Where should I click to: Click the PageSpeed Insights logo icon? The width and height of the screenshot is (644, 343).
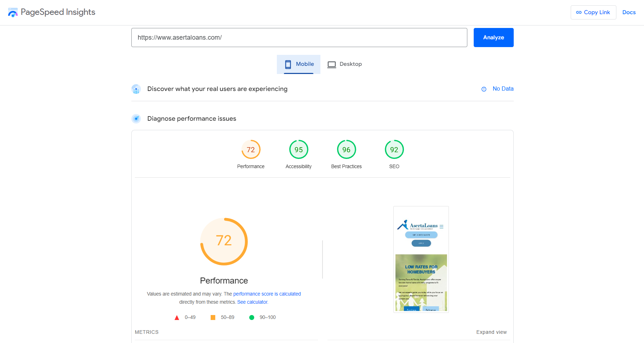(x=13, y=12)
